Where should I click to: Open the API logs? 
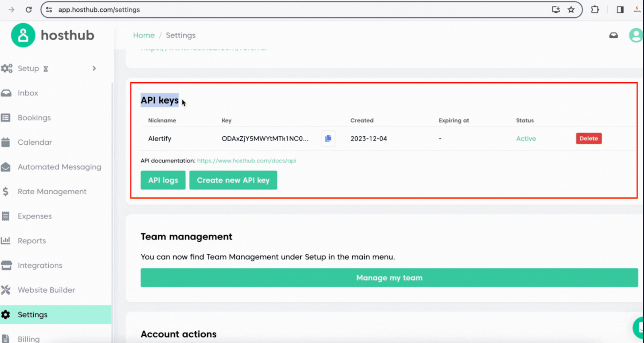click(x=163, y=180)
